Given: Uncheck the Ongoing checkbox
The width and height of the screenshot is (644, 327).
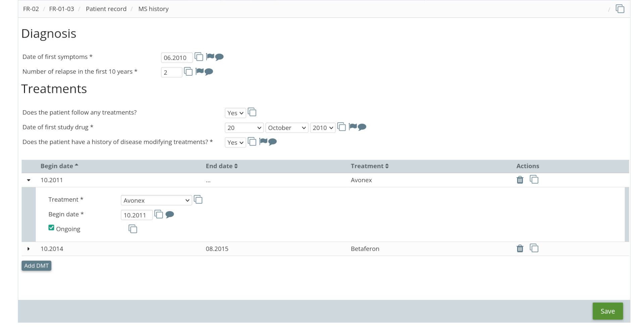Looking at the screenshot, I should pos(51,228).
